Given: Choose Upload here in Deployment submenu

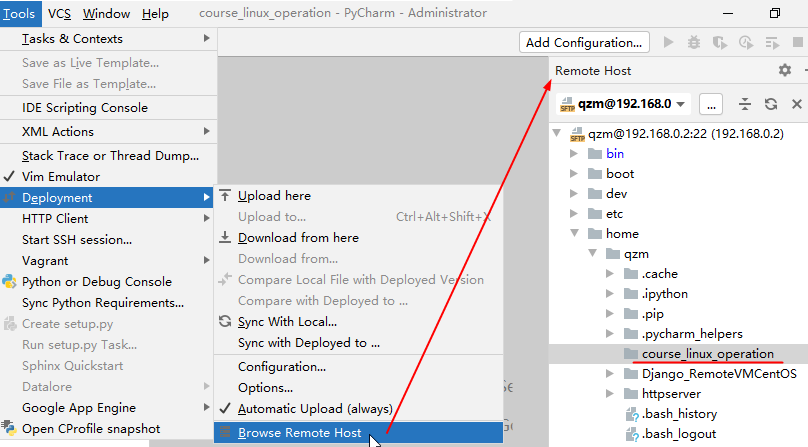Looking at the screenshot, I should click(x=358, y=196).
